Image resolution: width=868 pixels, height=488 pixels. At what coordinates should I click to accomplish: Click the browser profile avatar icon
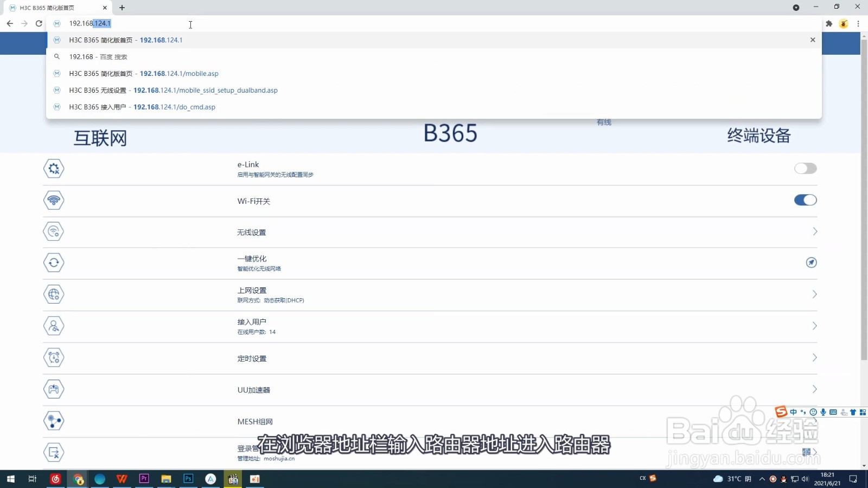(x=844, y=23)
